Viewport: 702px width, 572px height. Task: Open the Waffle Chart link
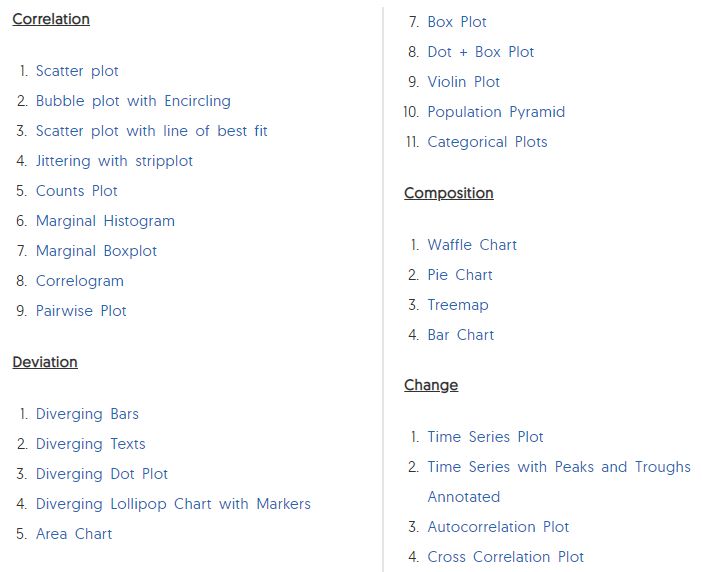tap(472, 245)
